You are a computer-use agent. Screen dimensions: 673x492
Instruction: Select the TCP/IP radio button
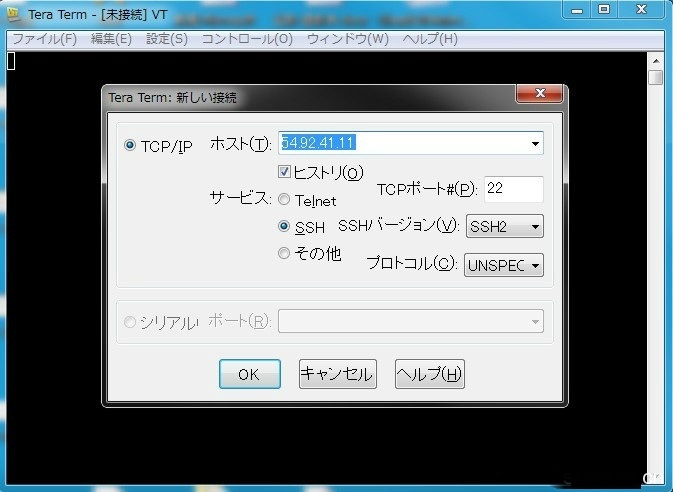pyautogui.click(x=130, y=146)
